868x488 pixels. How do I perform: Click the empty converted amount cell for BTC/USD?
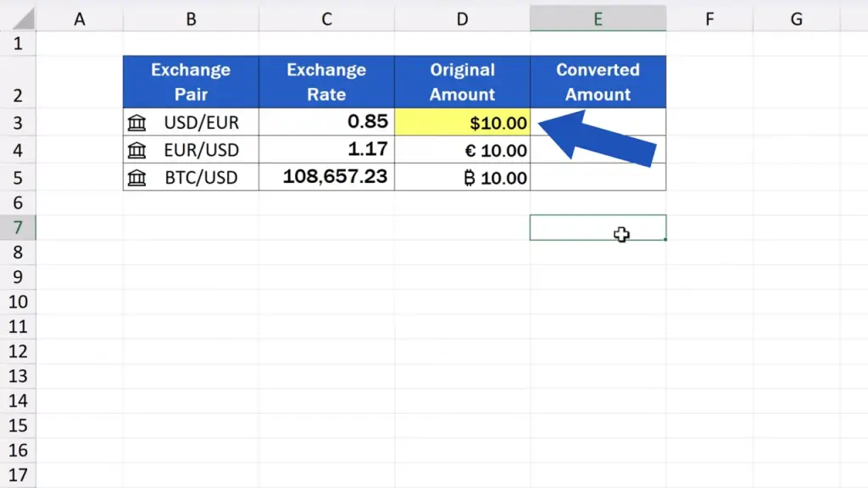[x=598, y=178]
